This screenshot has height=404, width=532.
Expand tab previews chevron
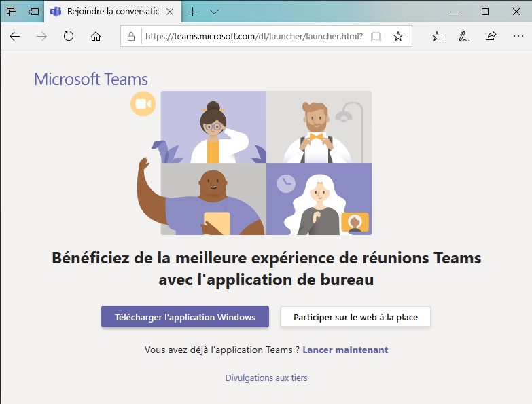pyautogui.click(x=214, y=12)
